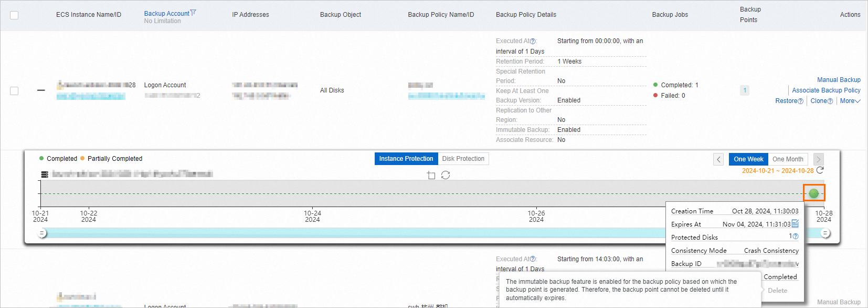Open help icon next to Executed At in first row
Screen dimensions: 868x308
point(533,41)
